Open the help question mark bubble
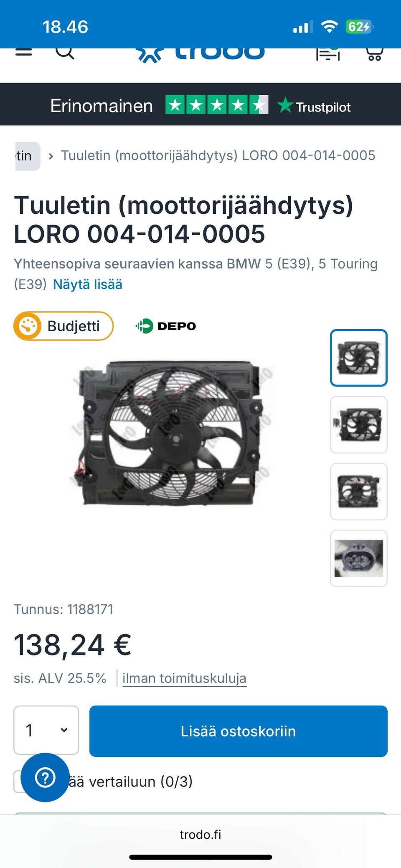This screenshot has height=868, width=401. click(x=45, y=777)
